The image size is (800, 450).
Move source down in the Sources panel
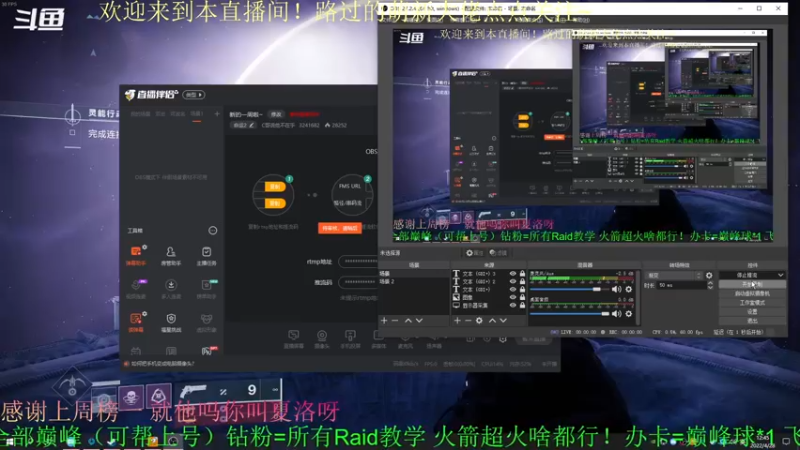[x=503, y=320]
